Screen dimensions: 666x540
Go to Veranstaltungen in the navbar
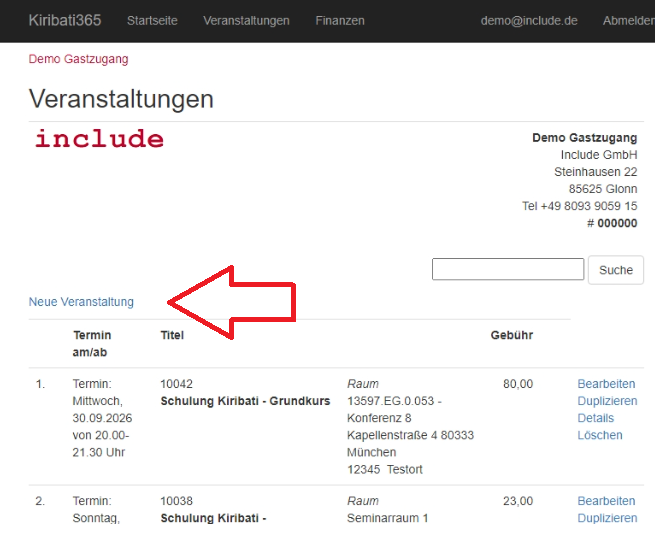pos(246,20)
